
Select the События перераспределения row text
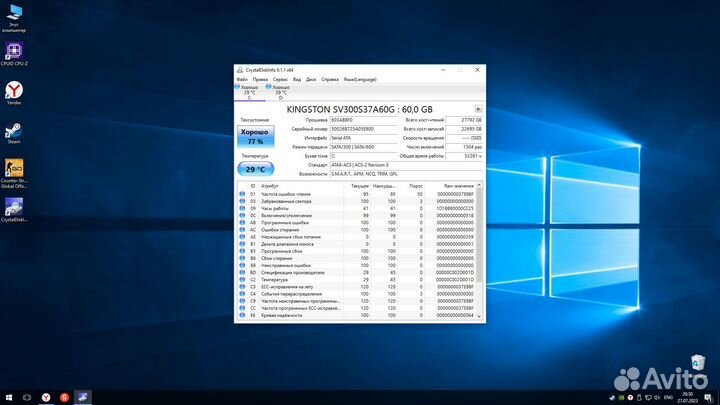point(291,294)
